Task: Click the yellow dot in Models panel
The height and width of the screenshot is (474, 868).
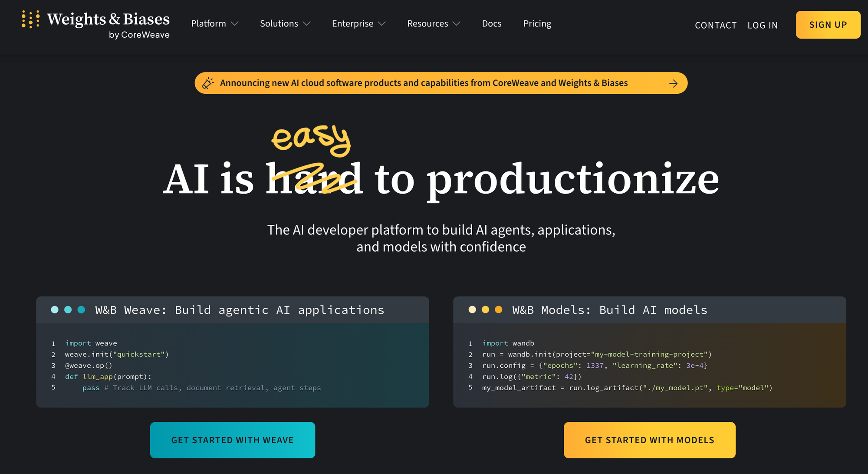Action: click(485, 309)
